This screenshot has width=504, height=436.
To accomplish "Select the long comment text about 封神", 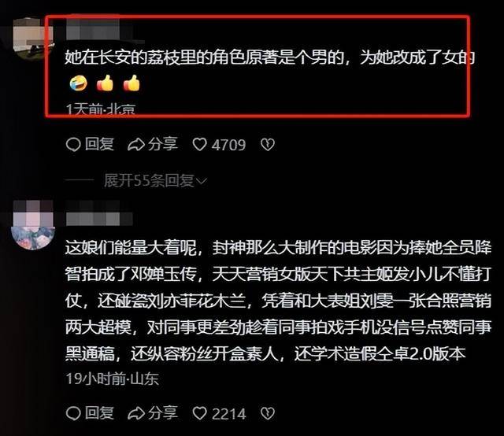I will [278, 301].
